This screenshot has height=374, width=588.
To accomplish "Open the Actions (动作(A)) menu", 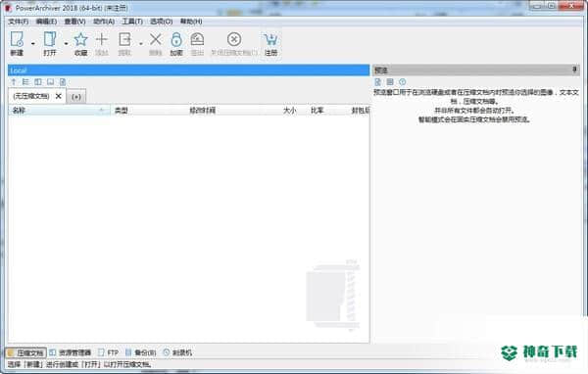I will click(104, 22).
